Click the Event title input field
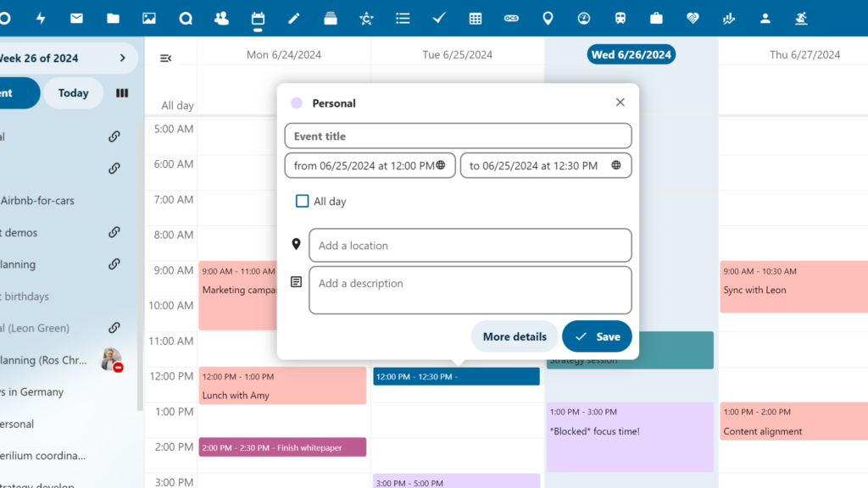 point(458,136)
